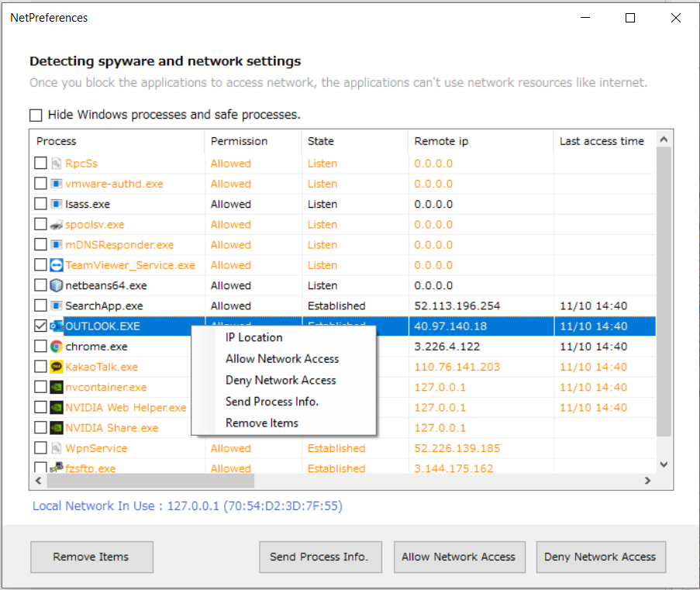The height and width of the screenshot is (590, 700).
Task: Check the chrome.exe checkbox
Action: (x=40, y=346)
